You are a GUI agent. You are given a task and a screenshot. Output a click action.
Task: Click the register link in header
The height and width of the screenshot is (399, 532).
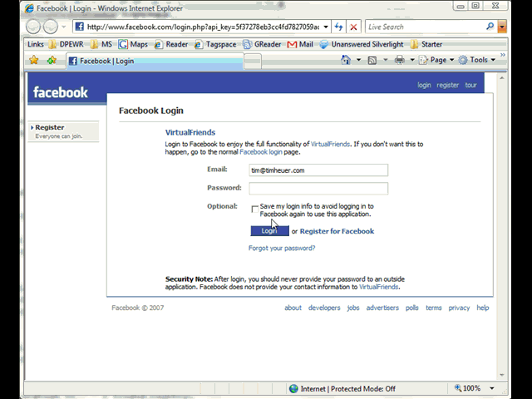pos(447,85)
